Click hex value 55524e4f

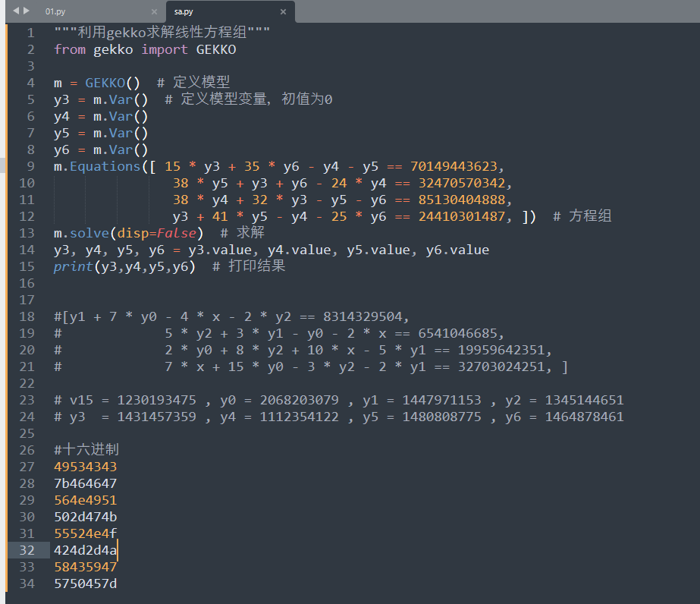85,533
